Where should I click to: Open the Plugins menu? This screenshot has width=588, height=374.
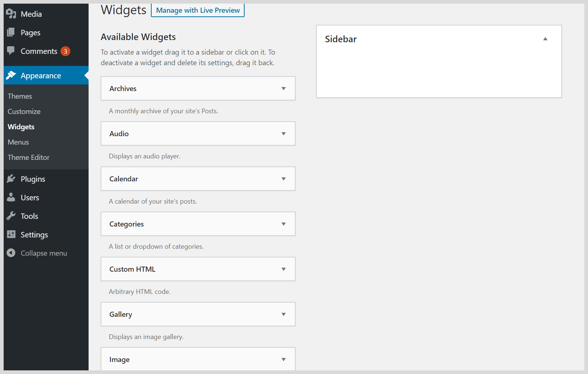(46, 179)
